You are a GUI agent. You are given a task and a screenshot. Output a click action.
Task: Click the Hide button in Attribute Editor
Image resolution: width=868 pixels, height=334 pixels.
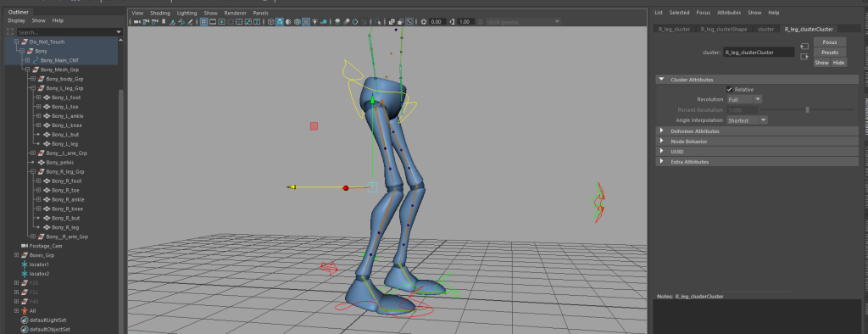click(838, 63)
